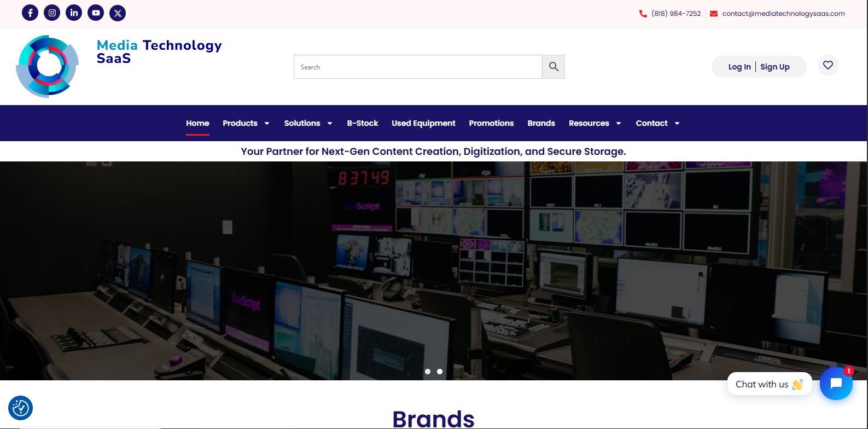Click the Media Technology SaaS text logo
Screen dimensions: 868x429
pos(159,51)
